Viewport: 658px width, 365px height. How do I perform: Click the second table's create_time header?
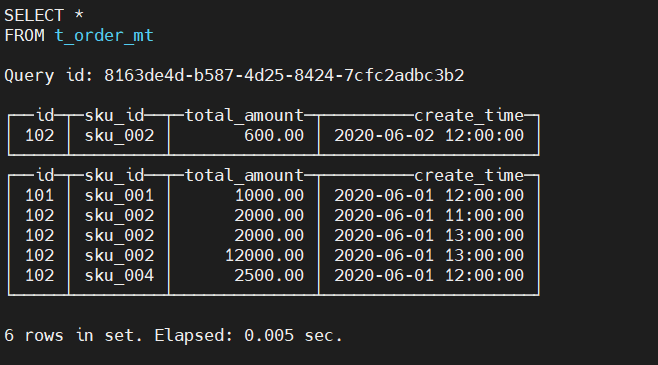pos(469,176)
